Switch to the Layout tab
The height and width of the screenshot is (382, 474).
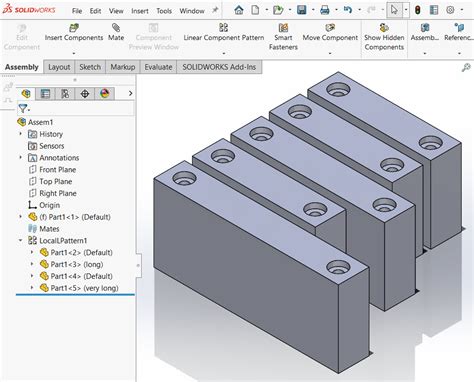pyautogui.click(x=59, y=67)
